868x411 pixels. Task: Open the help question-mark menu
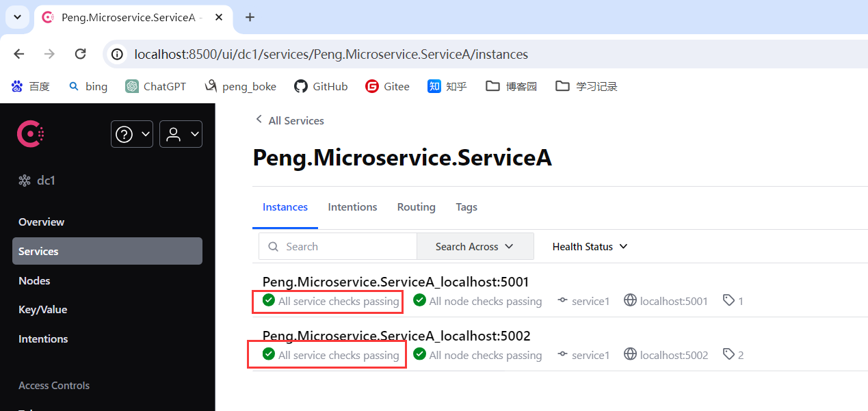[x=131, y=134]
